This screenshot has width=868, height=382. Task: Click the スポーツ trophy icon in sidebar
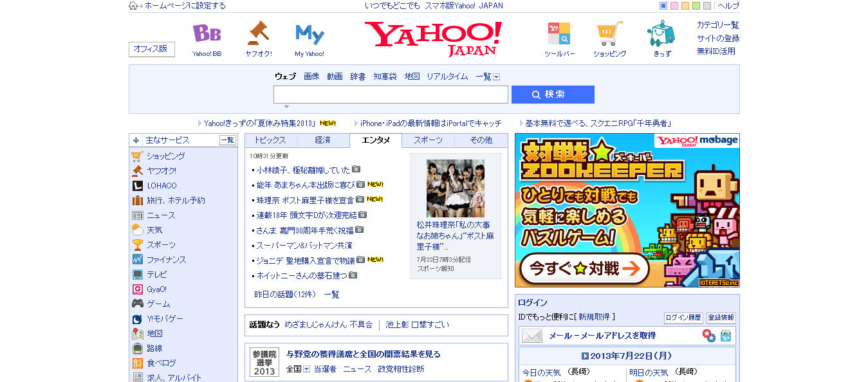(137, 245)
